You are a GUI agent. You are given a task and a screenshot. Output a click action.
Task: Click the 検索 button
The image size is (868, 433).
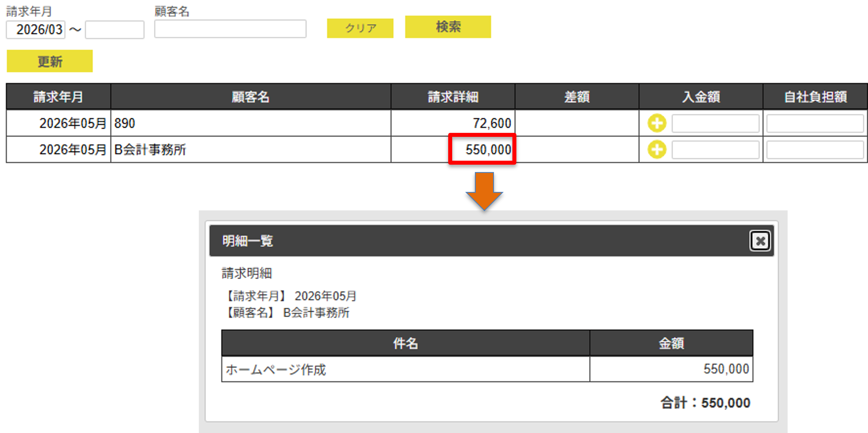448,27
